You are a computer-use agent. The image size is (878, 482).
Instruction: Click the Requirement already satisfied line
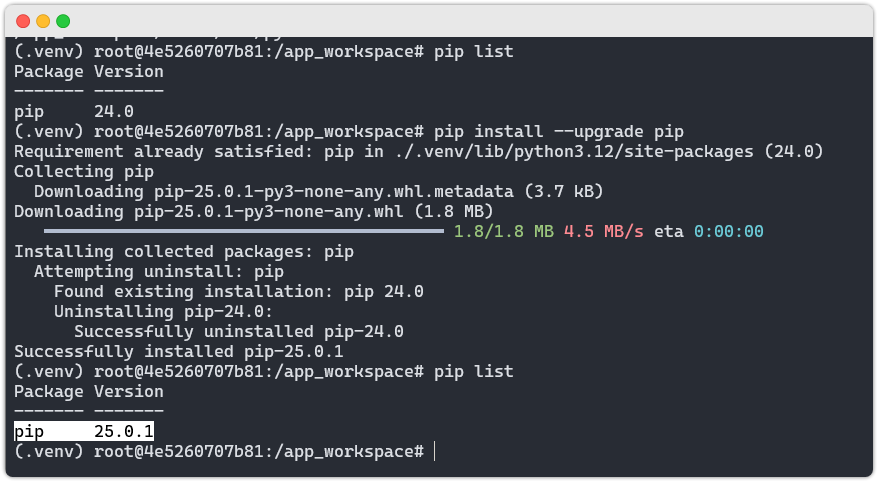click(418, 152)
